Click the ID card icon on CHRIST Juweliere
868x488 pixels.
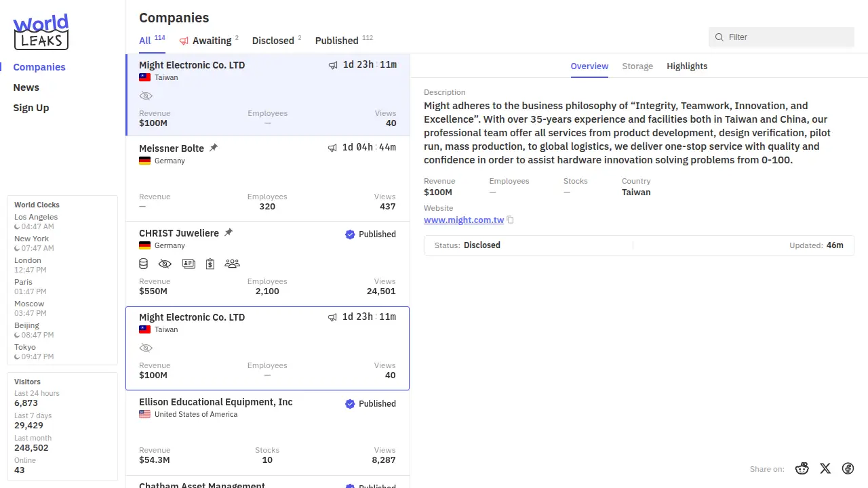[189, 264]
